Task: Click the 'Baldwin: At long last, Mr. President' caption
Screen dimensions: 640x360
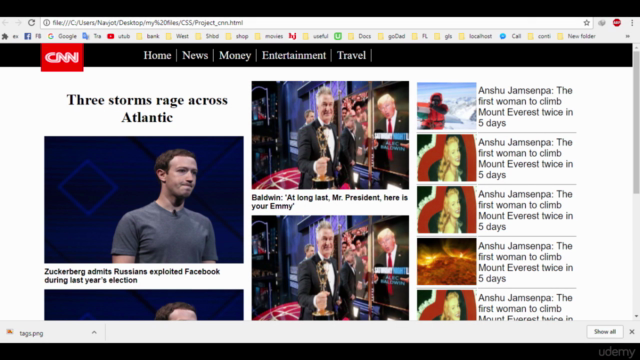Action: (x=329, y=202)
